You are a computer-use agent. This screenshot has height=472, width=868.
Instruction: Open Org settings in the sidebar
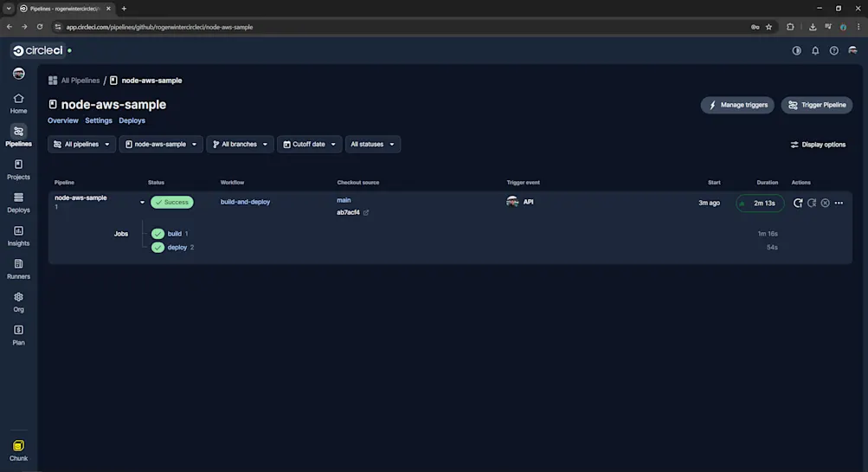(x=18, y=302)
